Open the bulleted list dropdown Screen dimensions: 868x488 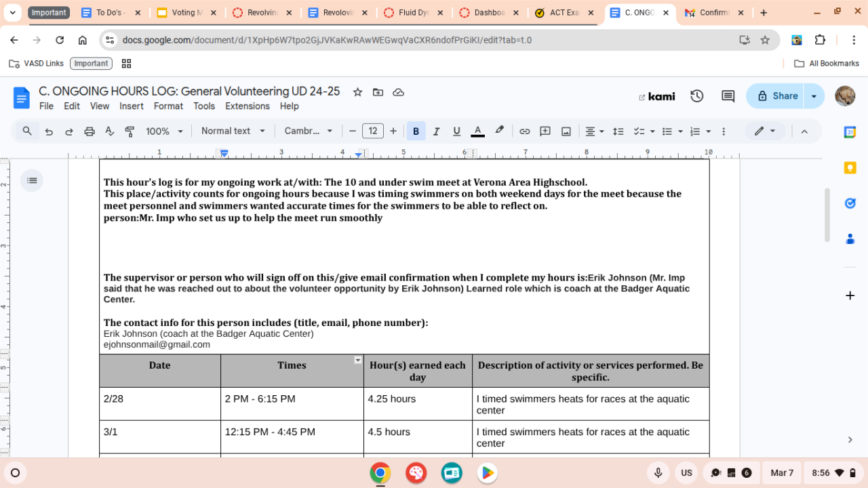click(671, 131)
